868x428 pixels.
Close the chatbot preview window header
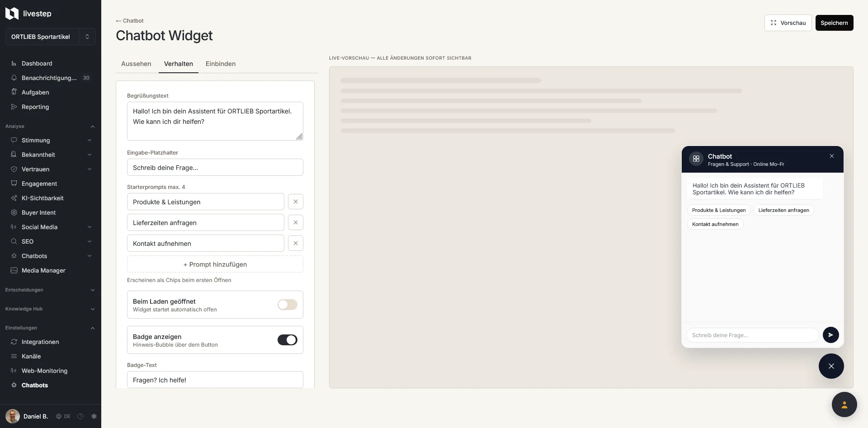[832, 156]
